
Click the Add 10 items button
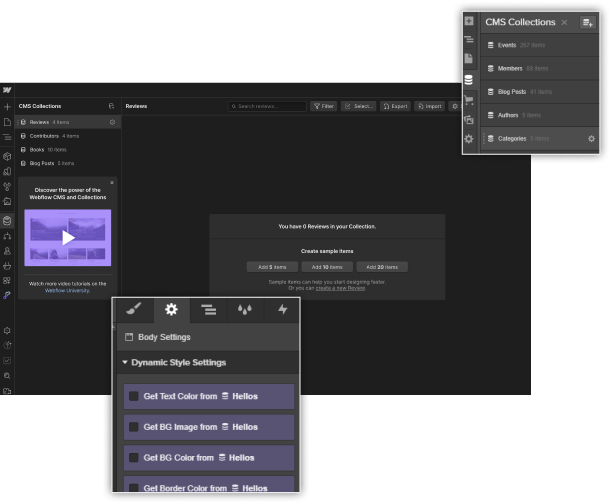tap(327, 267)
